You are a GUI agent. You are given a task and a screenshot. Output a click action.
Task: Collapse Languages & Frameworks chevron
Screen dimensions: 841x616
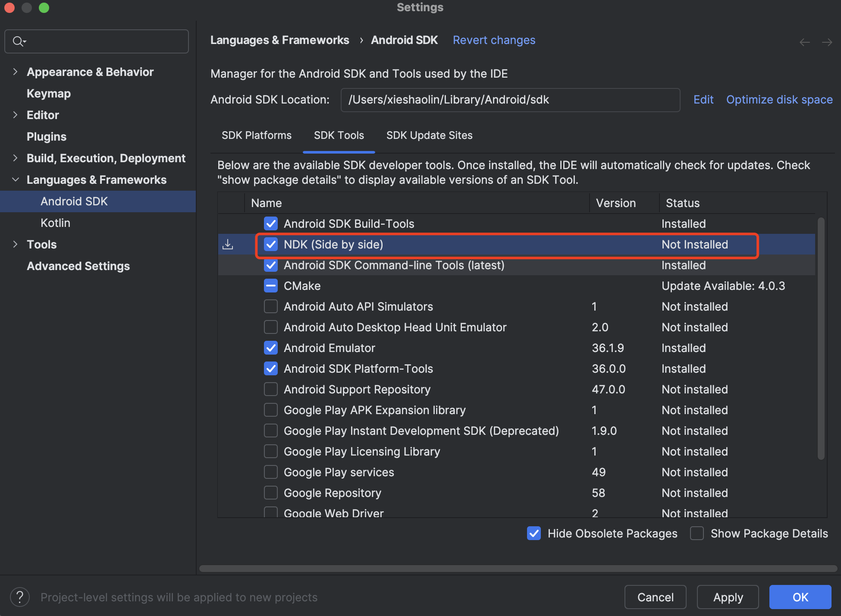pyautogui.click(x=16, y=179)
